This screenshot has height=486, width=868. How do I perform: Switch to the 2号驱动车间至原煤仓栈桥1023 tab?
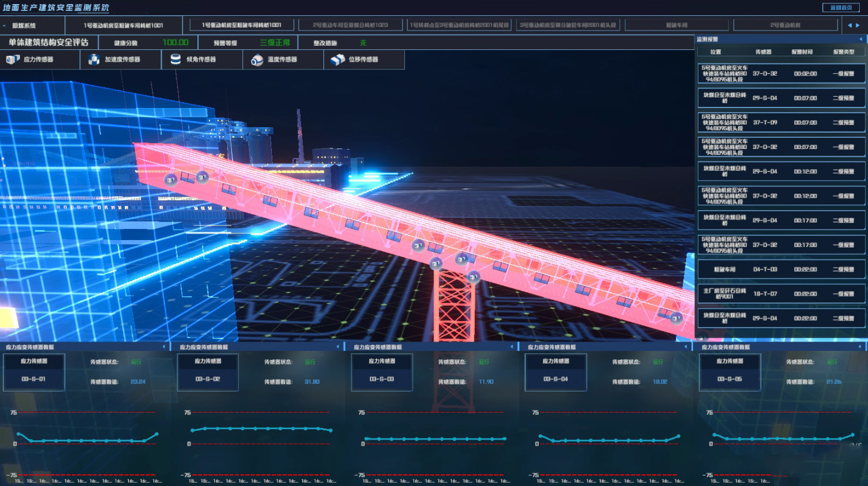350,25
